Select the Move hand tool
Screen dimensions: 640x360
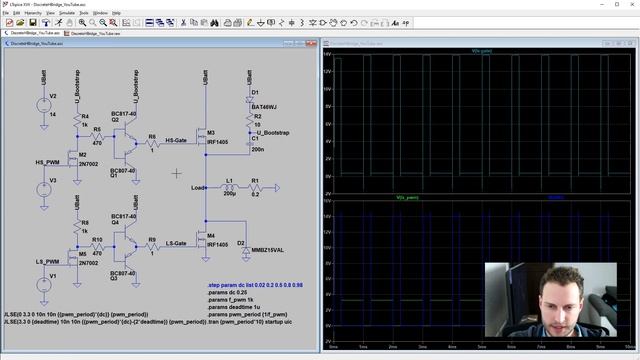333,23
